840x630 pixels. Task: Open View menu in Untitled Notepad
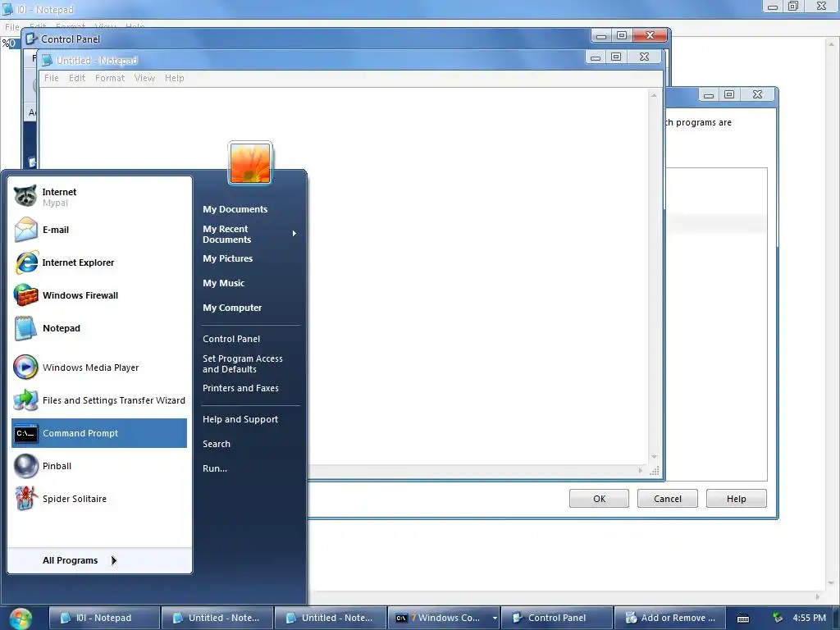(144, 78)
